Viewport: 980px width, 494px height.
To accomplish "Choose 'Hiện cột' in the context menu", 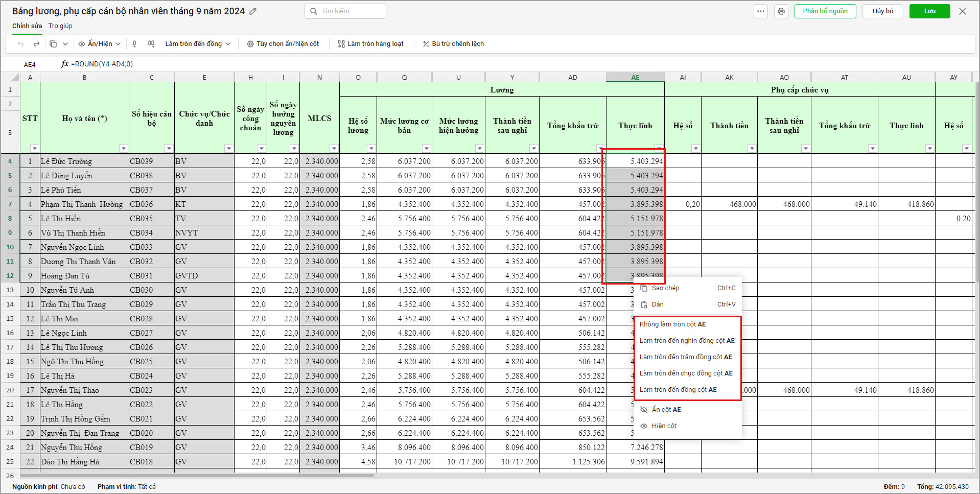I will [664, 426].
